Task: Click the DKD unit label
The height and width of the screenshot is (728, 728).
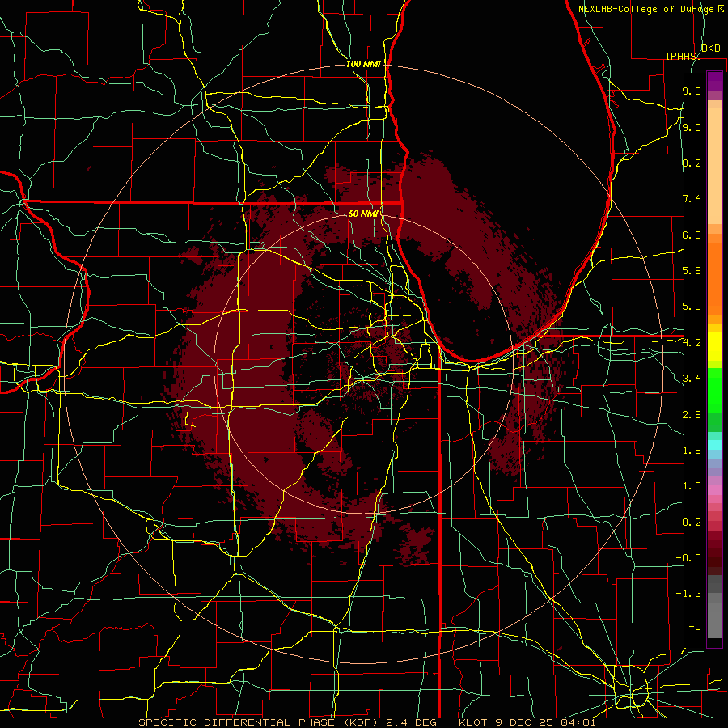Action: tap(711, 48)
